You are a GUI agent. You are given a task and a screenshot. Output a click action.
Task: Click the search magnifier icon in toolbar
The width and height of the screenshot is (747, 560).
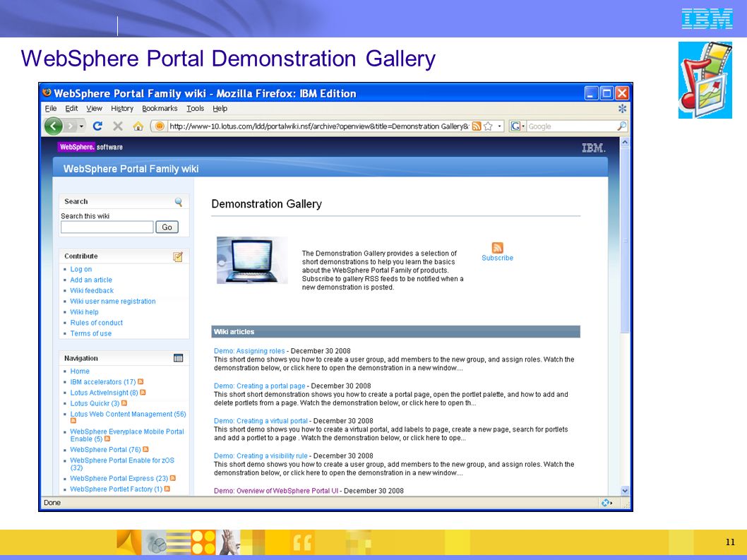622,126
